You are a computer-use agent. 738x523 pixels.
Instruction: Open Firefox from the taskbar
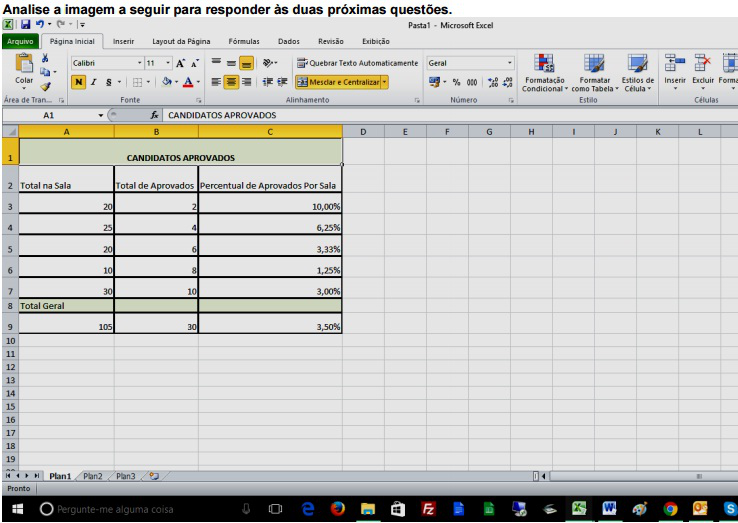[337, 508]
